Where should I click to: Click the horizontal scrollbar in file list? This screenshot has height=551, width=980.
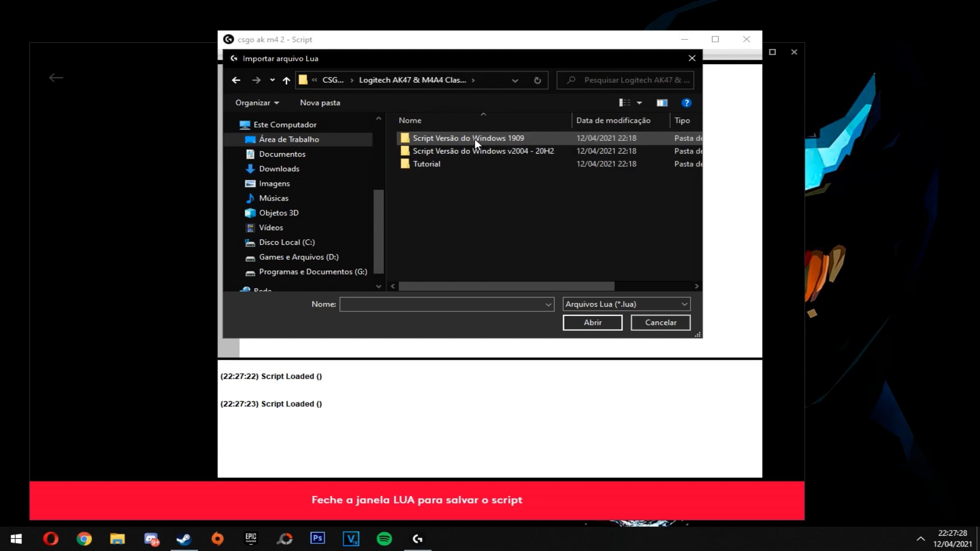click(x=506, y=286)
